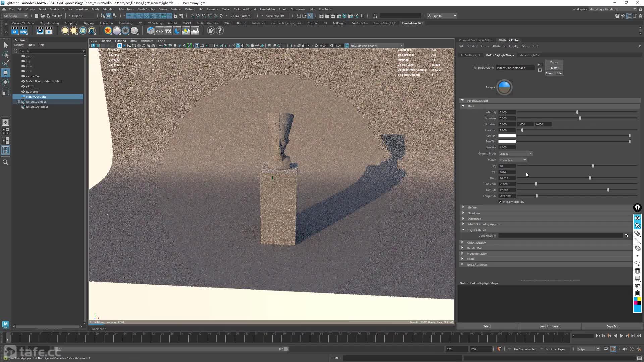The height and width of the screenshot is (362, 644).
Task: Open the RenderMan 'It' viewer eye icon
Action: tap(40, 31)
